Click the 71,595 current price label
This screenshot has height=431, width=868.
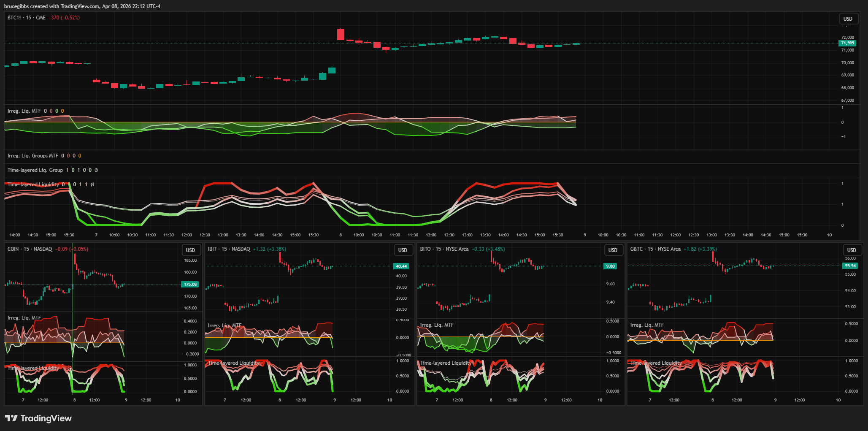(x=847, y=43)
